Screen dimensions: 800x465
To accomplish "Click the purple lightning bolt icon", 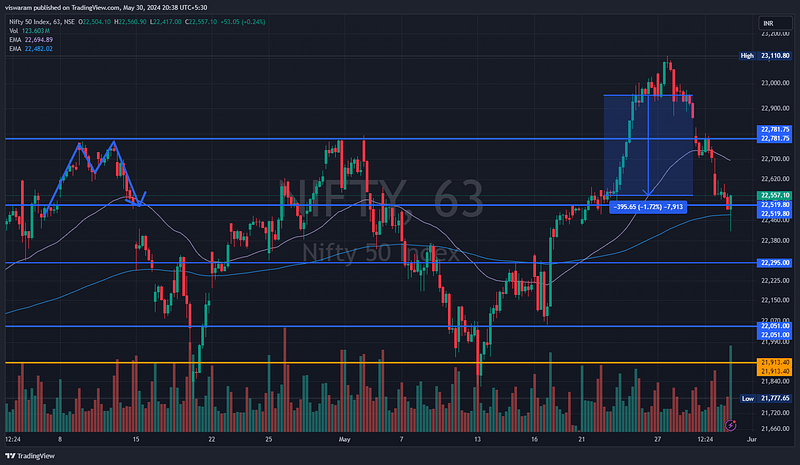I will [x=731, y=425].
